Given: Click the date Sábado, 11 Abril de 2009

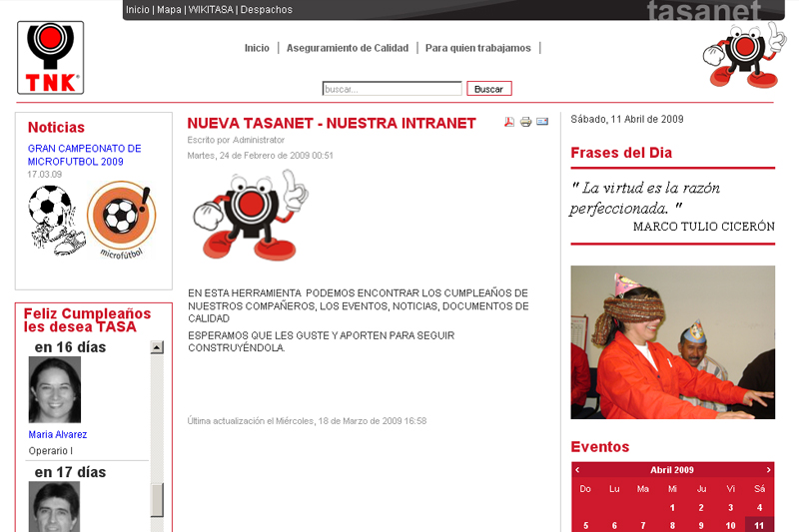Looking at the screenshot, I should pyautogui.click(x=627, y=119).
